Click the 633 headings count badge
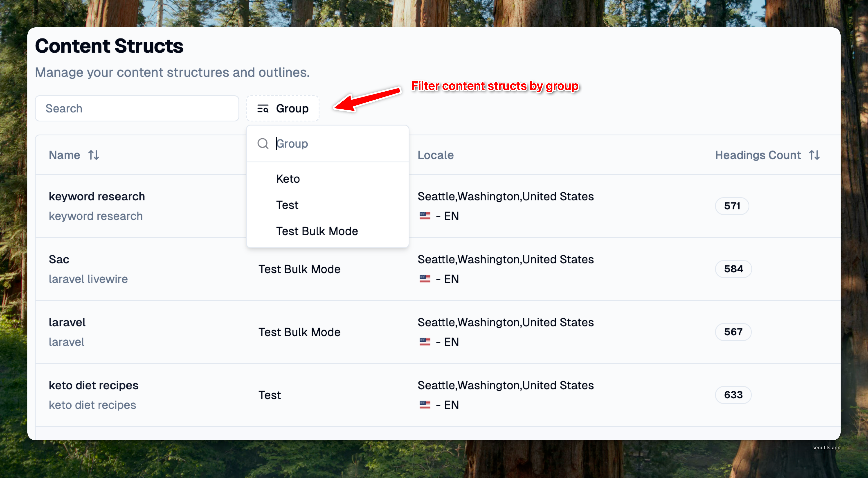This screenshot has height=478, width=868. [x=733, y=395]
